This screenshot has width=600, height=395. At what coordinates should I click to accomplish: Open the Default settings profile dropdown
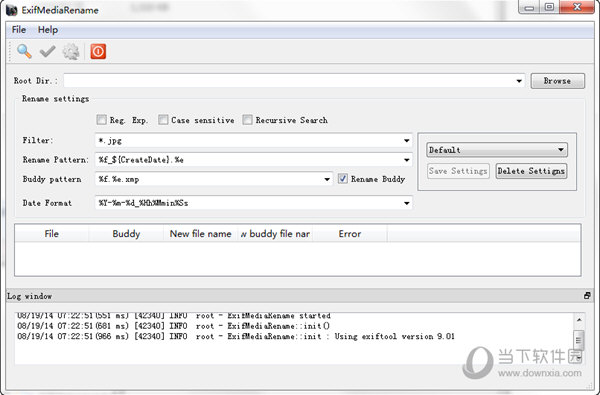[497, 150]
